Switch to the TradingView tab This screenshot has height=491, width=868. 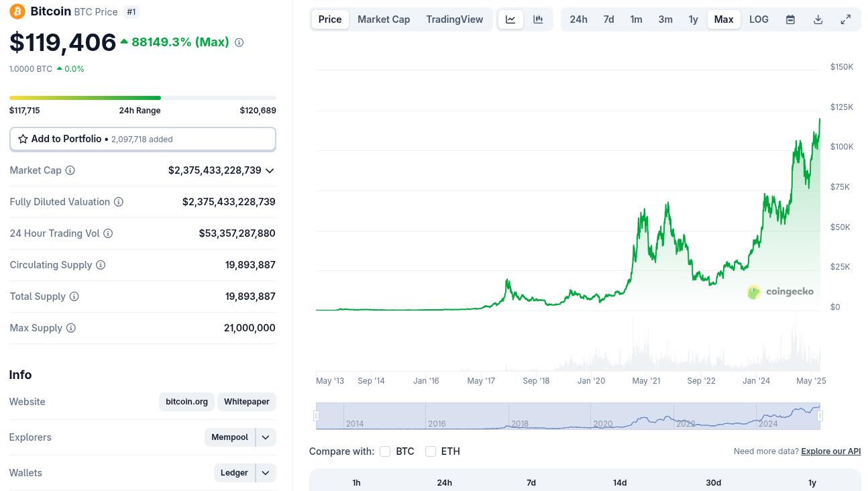coord(454,19)
